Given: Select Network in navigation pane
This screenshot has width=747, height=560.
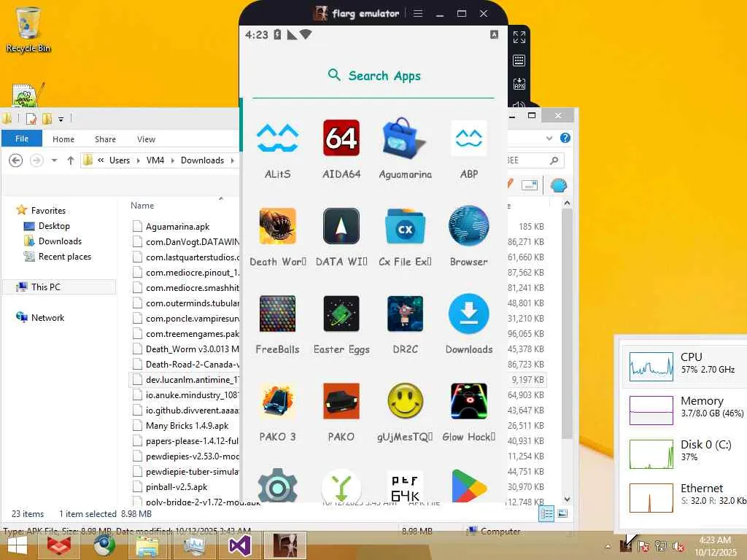Looking at the screenshot, I should coord(47,318).
